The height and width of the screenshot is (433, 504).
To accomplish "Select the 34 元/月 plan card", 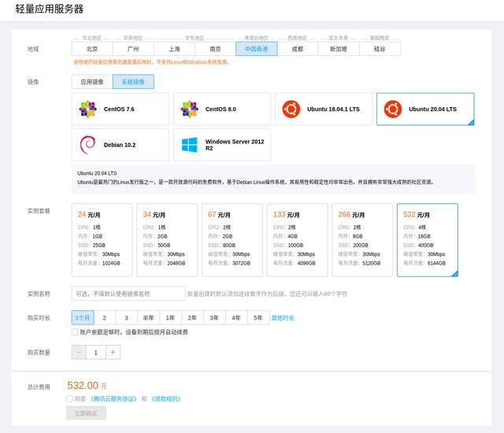I will [167, 240].
